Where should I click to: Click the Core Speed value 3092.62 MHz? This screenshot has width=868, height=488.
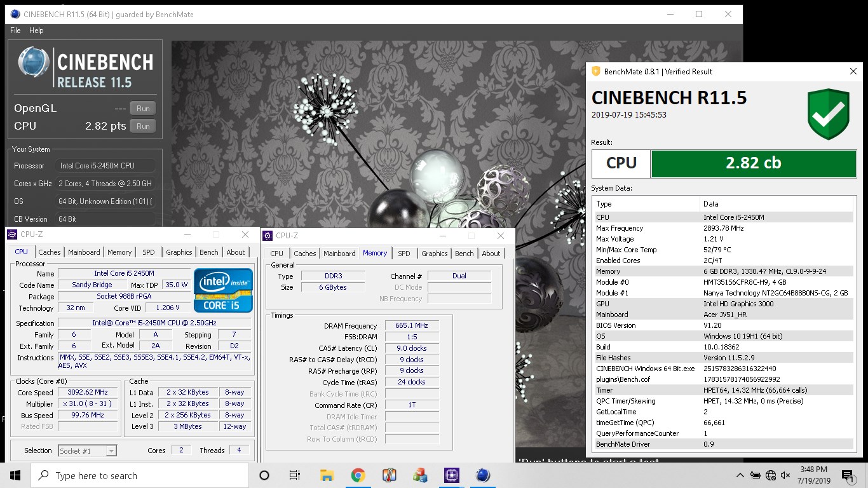[88, 393]
